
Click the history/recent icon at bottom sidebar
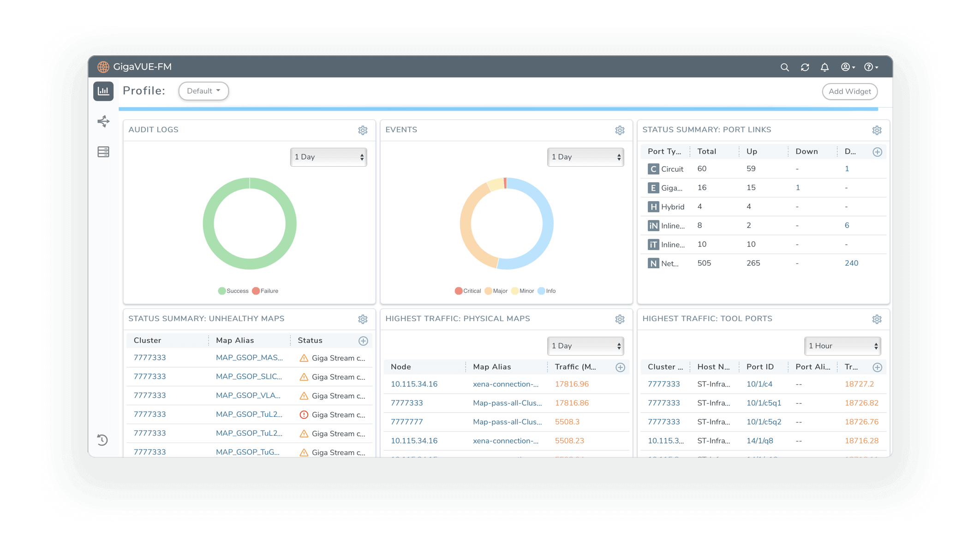coord(103,440)
